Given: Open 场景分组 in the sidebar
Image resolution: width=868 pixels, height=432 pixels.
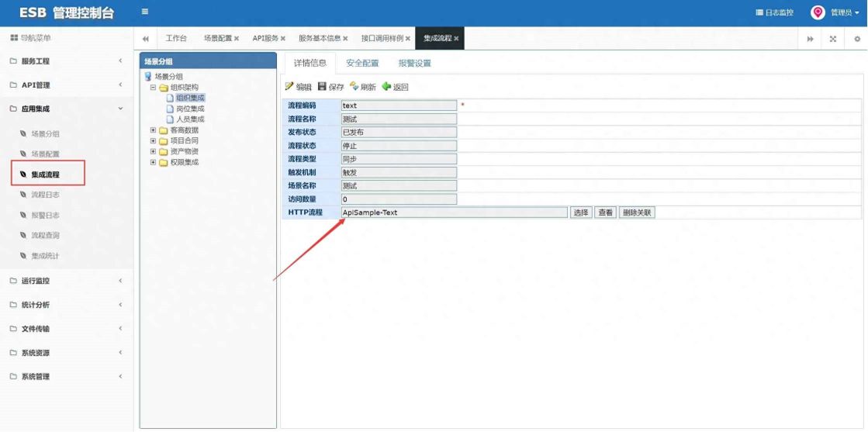Looking at the screenshot, I should pos(46,133).
